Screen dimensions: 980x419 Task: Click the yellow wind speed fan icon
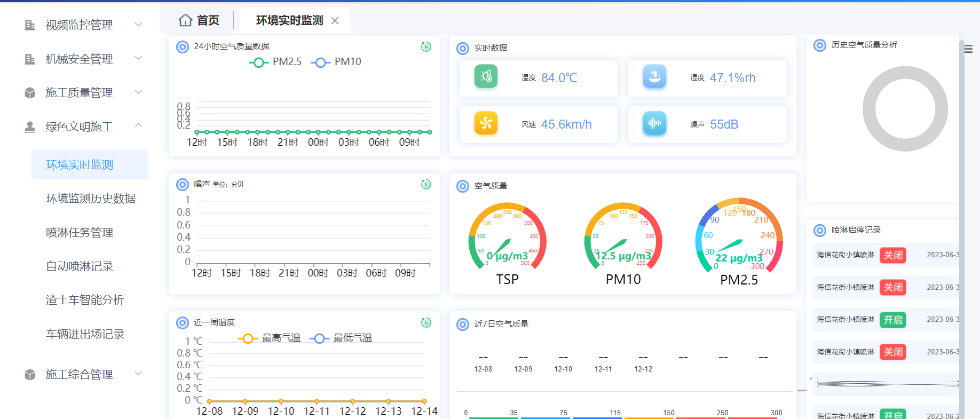click(486, 123)
